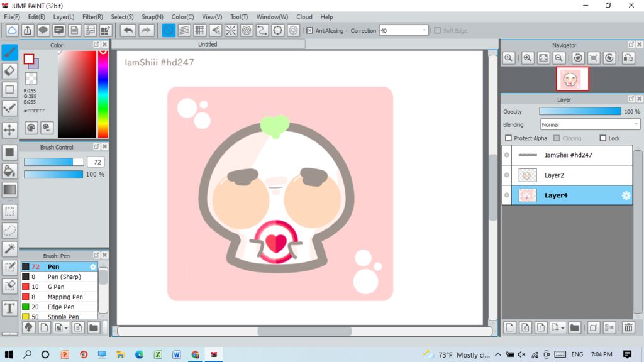
Task: Open the Filter menu
Action: coord(92,17)
